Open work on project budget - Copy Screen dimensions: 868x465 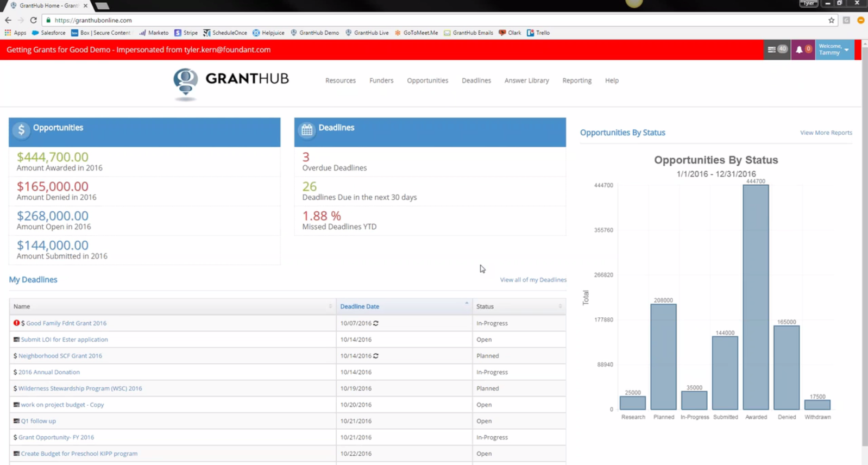(62, 405)
